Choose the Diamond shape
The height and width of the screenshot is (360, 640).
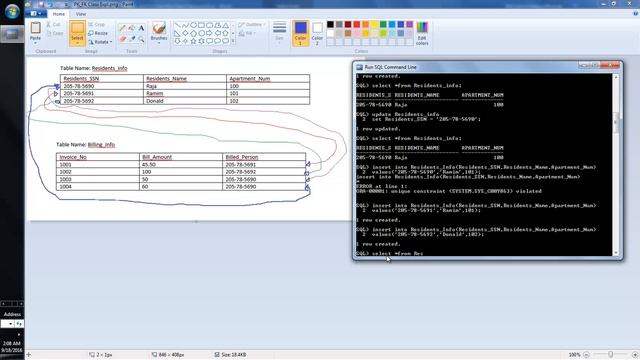click(185, 33)
